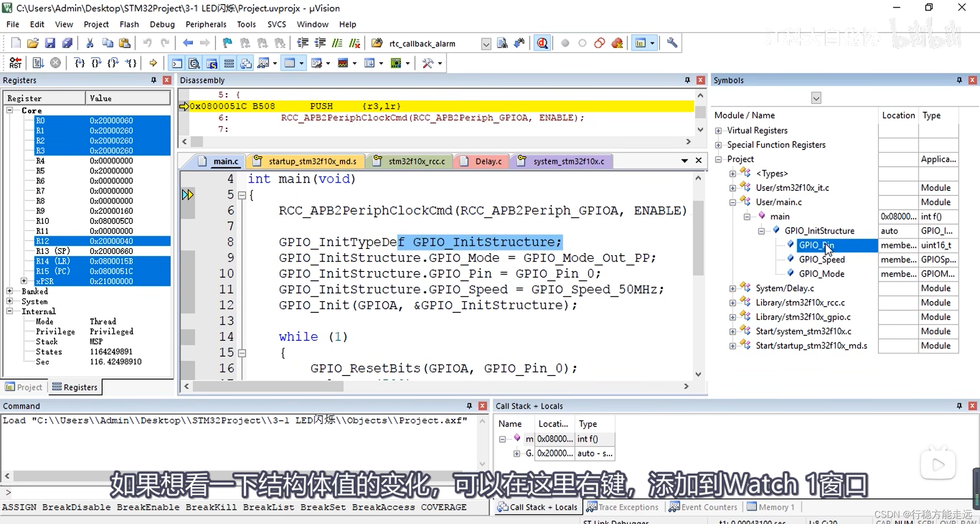The width and height of the screenshot is (980, 524).
Task: Toggle the Registers Window button
Action: click(x=229, y=63)
